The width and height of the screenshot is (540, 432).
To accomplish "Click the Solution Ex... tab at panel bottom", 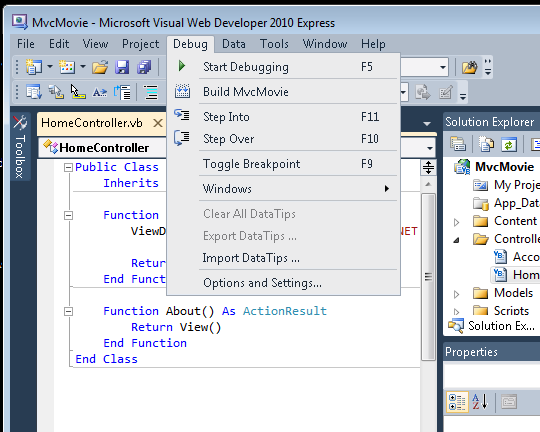I will pyautogui.click(x=491, y=326).
